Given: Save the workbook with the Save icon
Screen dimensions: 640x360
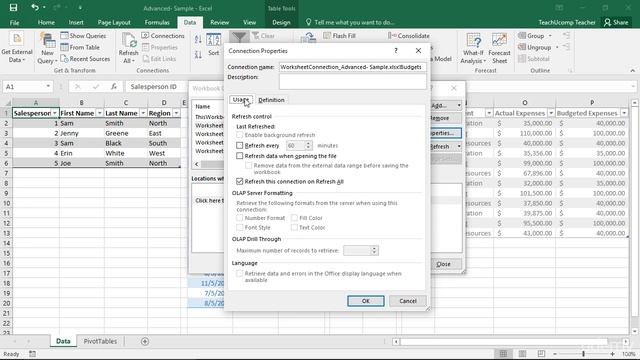Looking at the screenshot, I should pyautogui.click(x=13, y=8).
